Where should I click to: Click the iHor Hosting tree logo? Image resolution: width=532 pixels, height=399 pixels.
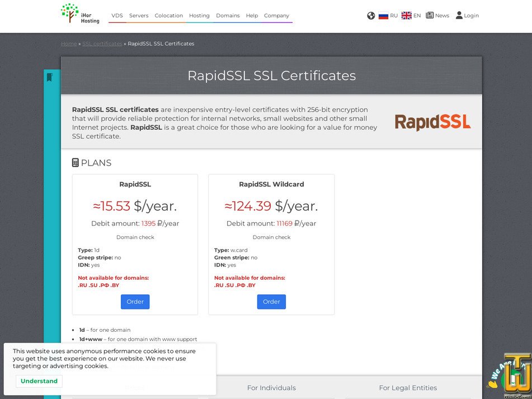[80, 13]
